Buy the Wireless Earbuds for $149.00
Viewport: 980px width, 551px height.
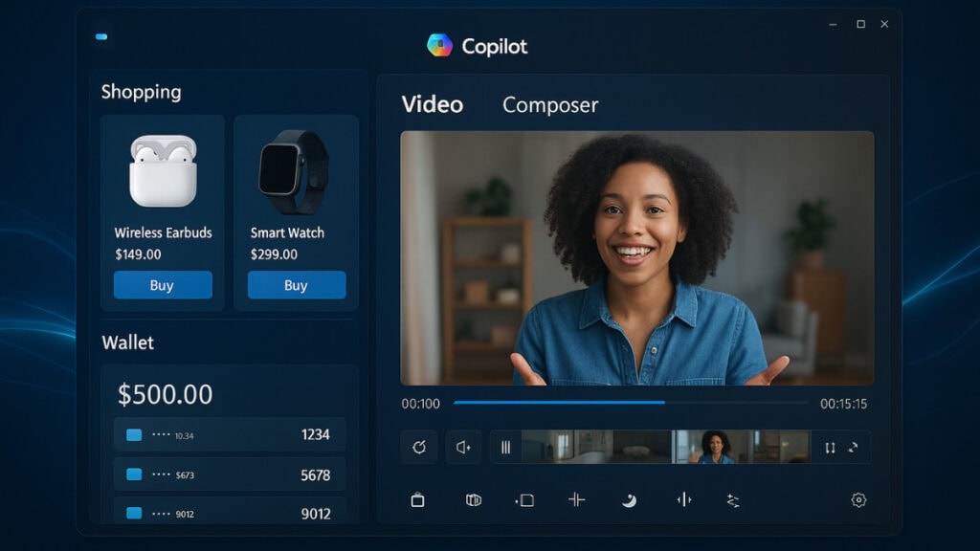(x=163, y=285)
